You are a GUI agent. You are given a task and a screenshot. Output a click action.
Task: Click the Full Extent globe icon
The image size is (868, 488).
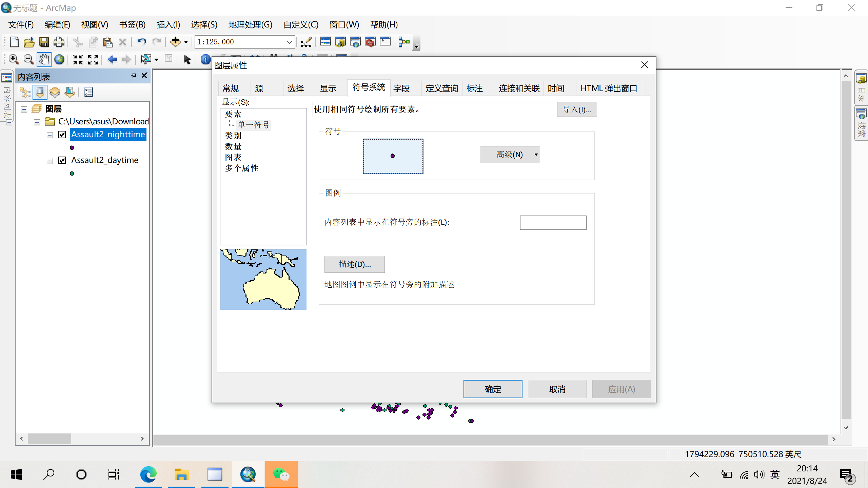[x=59, y=60]
